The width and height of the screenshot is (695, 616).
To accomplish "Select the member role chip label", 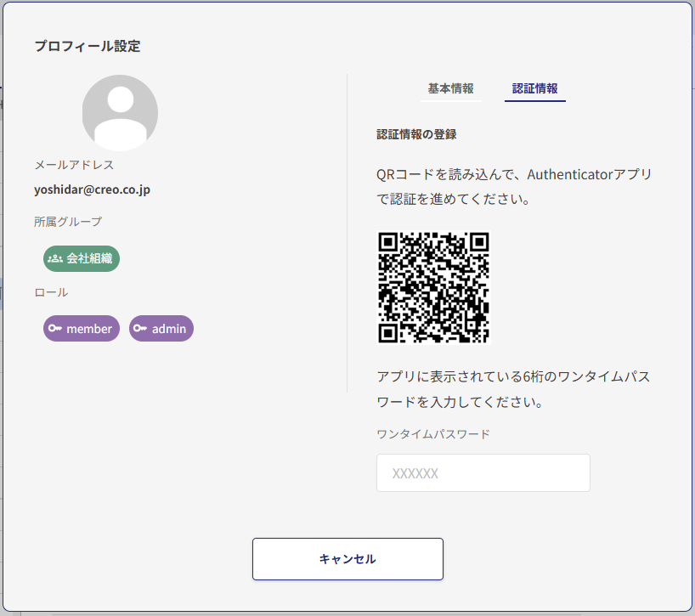I will coord(89,329).
